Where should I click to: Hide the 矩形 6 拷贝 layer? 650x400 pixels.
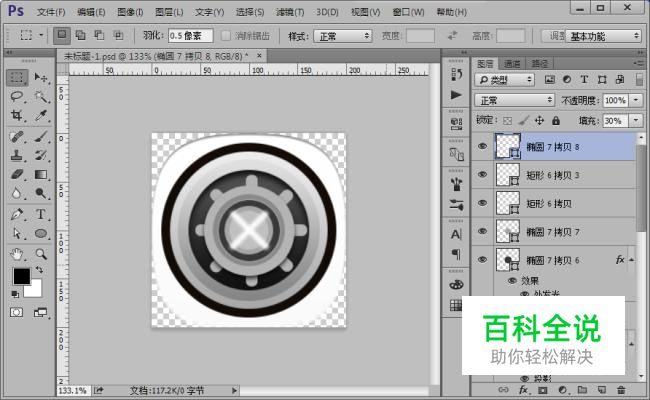click(x=482, y=203)
